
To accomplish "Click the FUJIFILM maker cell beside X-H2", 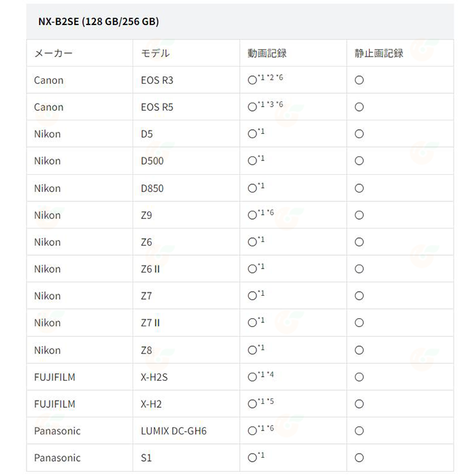I will (54, 404).
